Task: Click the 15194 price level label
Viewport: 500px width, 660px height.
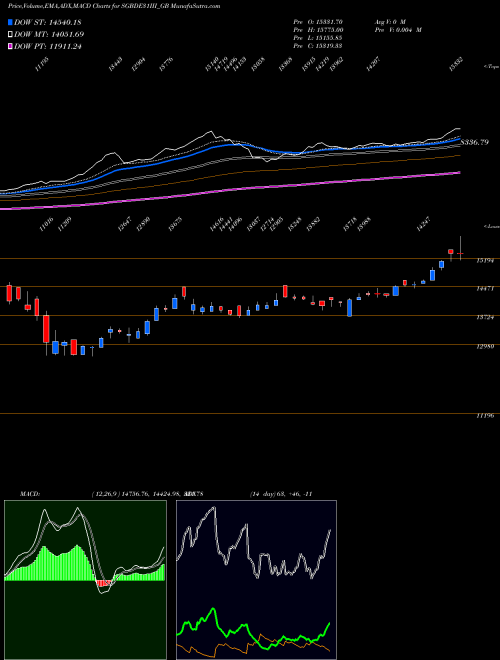Action: (x=485, y=261)
